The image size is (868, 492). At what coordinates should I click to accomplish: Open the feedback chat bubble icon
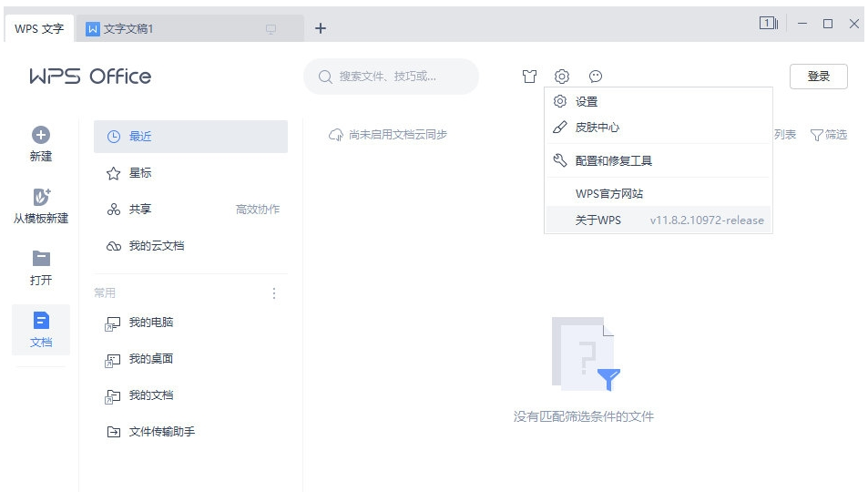(x=595, y=76)
